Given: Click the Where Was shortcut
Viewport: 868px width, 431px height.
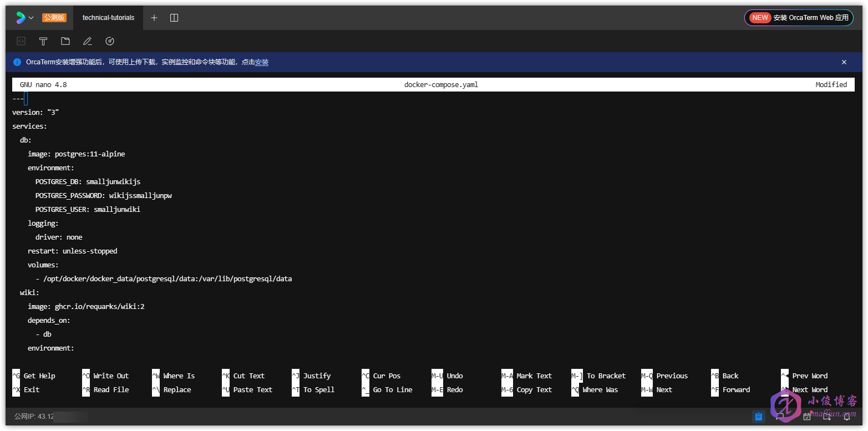Looking at the screenshot, I should pos(600,390).
